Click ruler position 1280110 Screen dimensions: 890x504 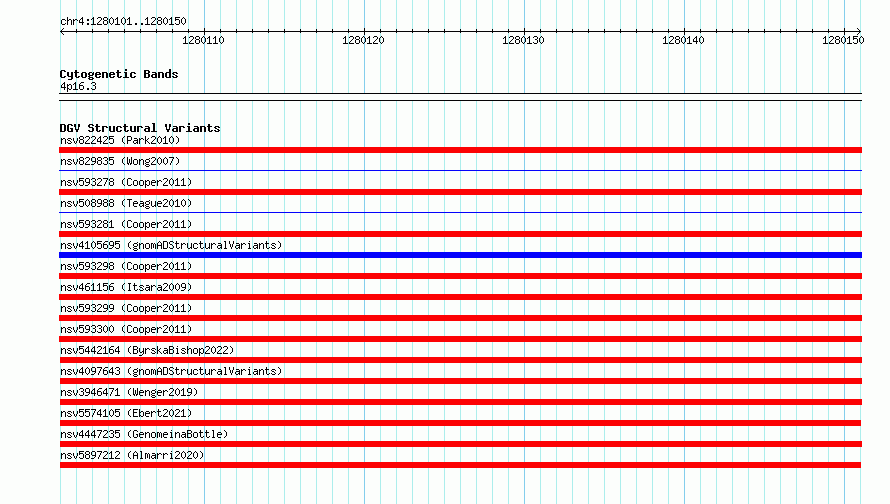click(203, 40)
